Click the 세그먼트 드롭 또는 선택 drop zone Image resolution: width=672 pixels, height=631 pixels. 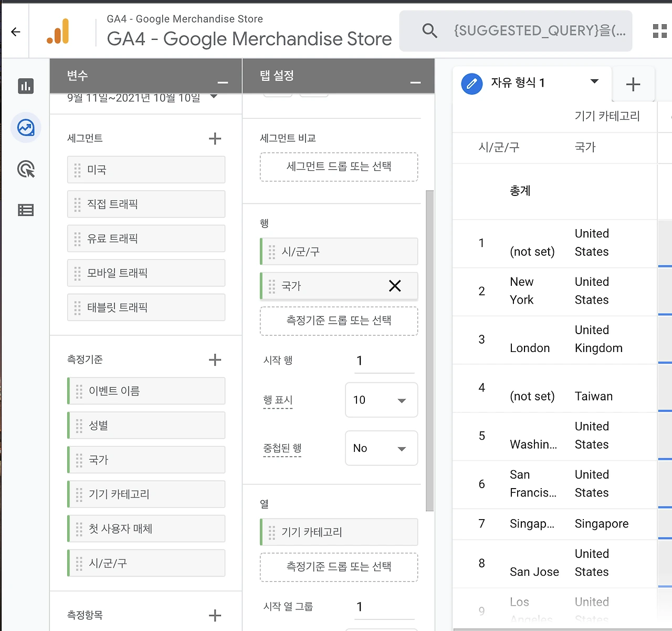[x=339, y=167]
